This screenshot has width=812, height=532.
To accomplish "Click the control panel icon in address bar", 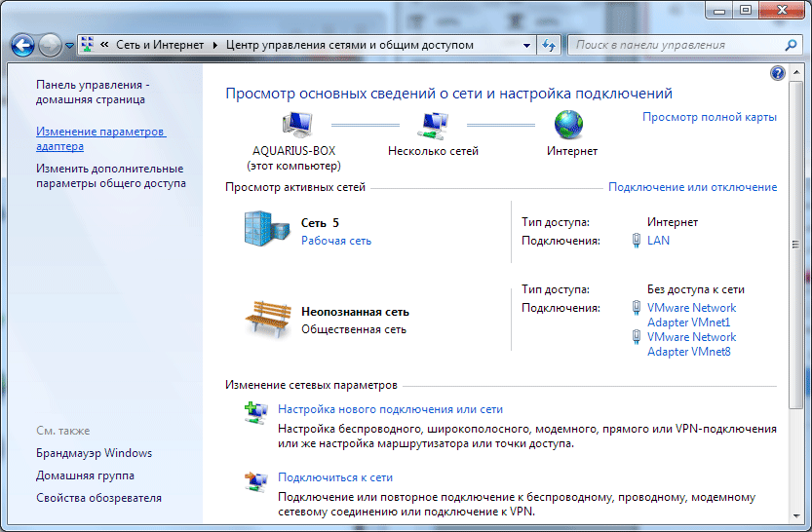I will pos(88,45).
